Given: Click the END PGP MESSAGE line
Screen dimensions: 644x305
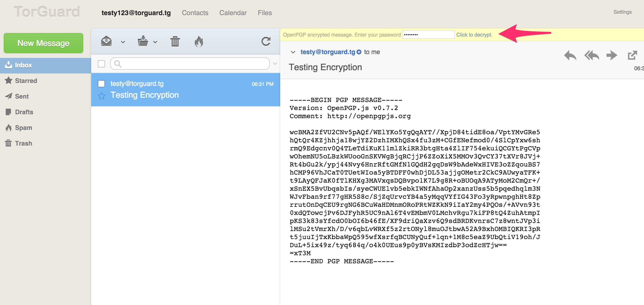Looking at the screenshot, I should point(342,261).
